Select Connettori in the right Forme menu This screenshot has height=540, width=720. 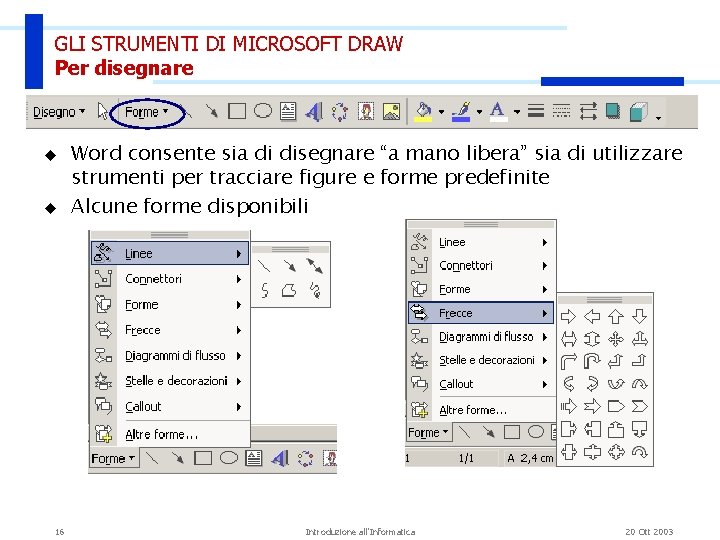click(x=481, y=265)
